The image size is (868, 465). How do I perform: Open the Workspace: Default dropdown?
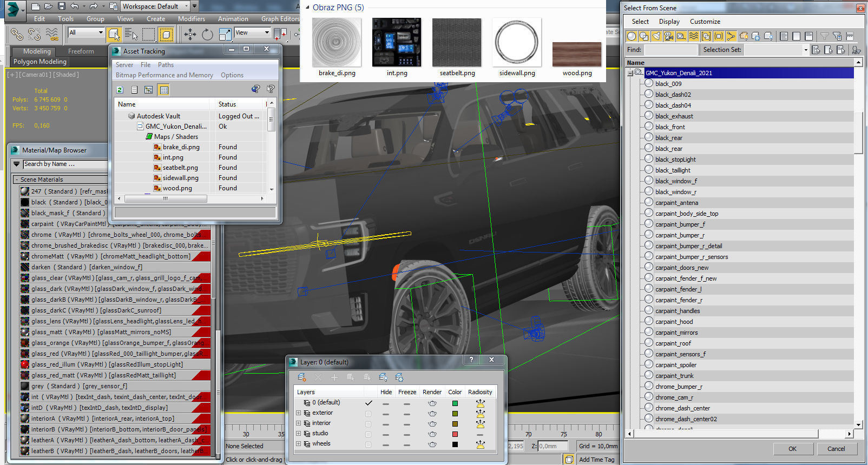155,6
